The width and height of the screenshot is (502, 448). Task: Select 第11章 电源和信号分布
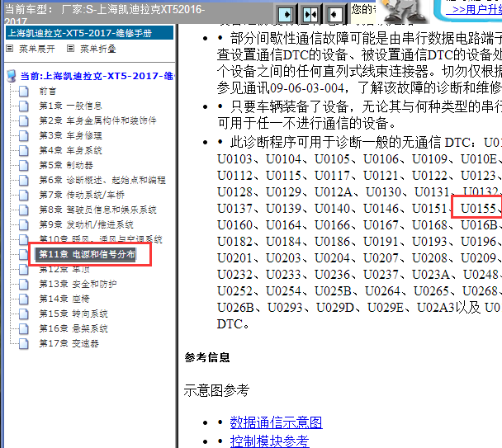pyautogui.click(x=86, y=254)
